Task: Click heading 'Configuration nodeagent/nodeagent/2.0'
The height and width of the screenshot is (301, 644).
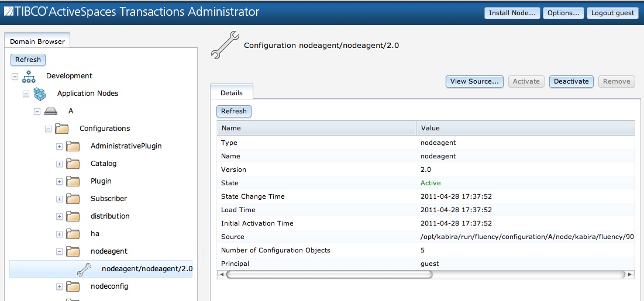Action: point(321,46)
